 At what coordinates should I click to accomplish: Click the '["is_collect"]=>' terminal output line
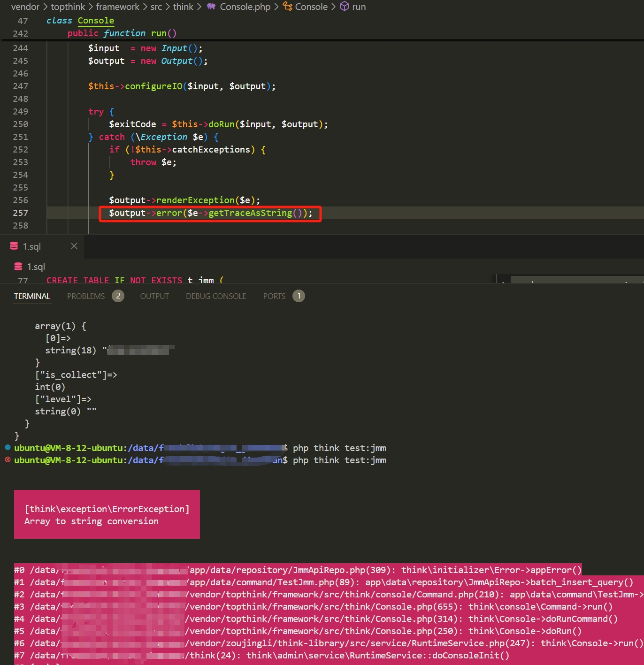click(76, 375)
